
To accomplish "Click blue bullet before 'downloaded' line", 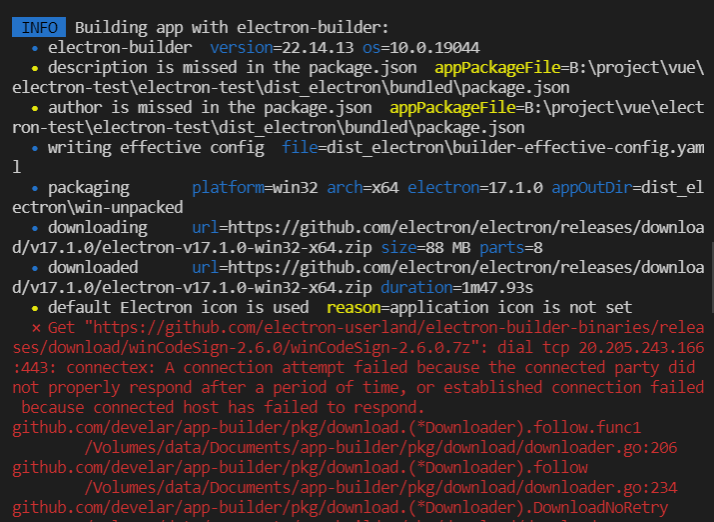I will click(35, 268).
